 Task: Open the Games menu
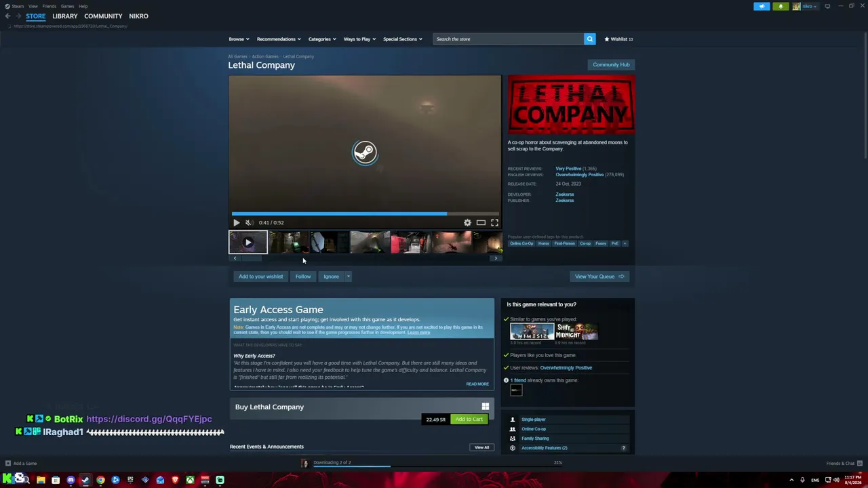coord(67,6)
